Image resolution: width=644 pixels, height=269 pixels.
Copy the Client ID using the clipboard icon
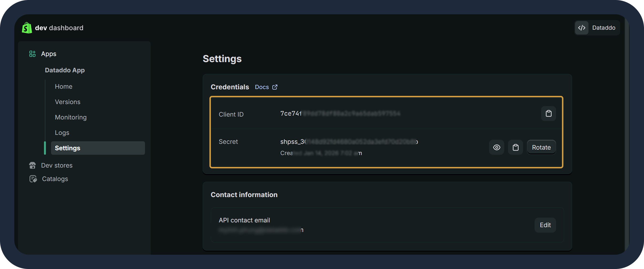pos(549,114)
